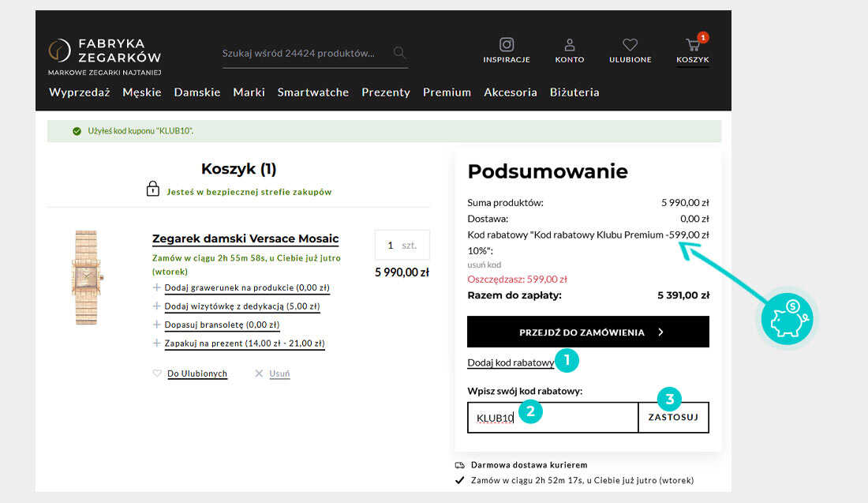
Task: Click the quantity szt. field
Action: click(x=402, y=245)
